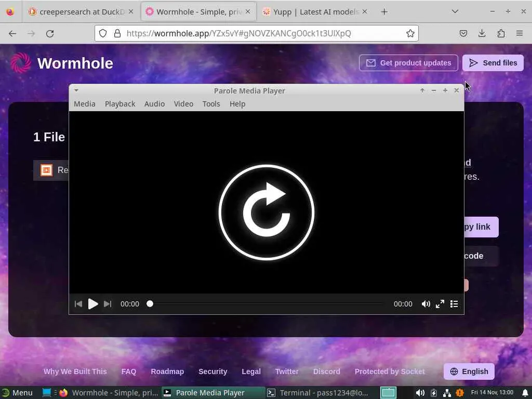Switch to Terminal window in taskbar
The width and height of the screenshot is (532, 399).
point(317,393)
